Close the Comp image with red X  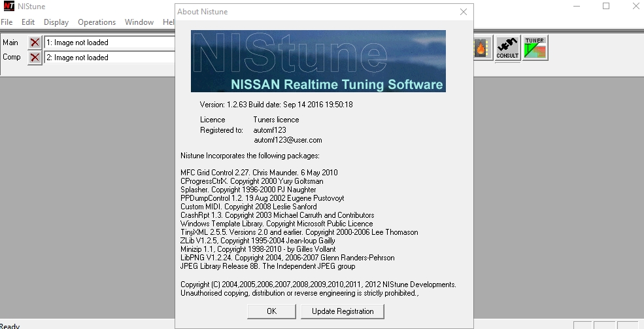tap(35, 58)
